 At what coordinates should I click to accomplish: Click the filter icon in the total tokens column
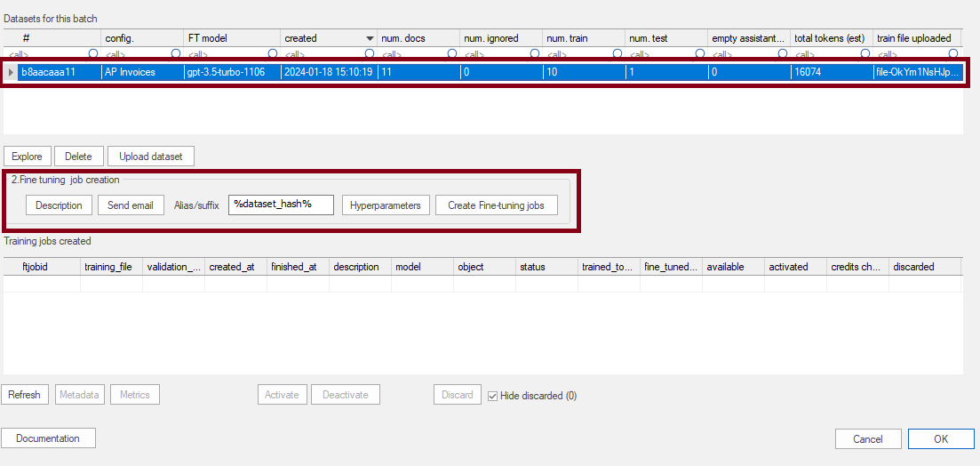[x=864, y=54]
